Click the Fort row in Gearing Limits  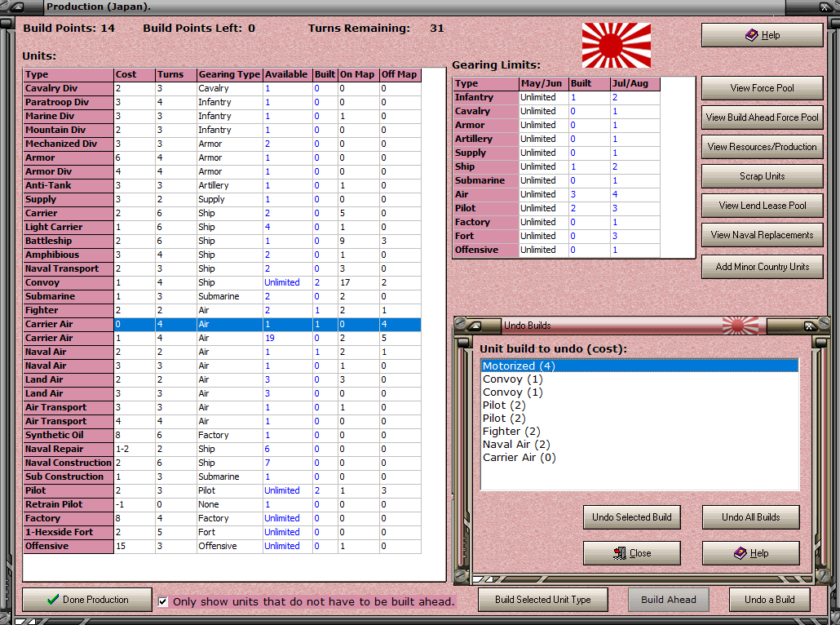pos(557,236)
